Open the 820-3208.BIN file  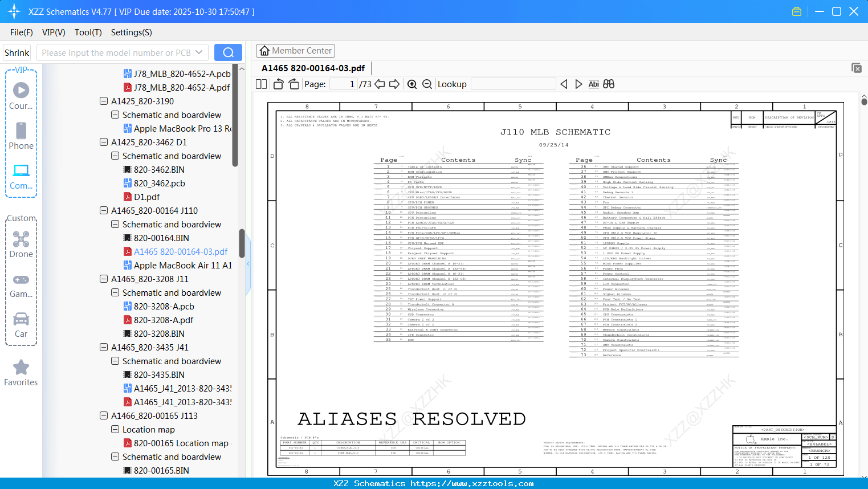154,333
